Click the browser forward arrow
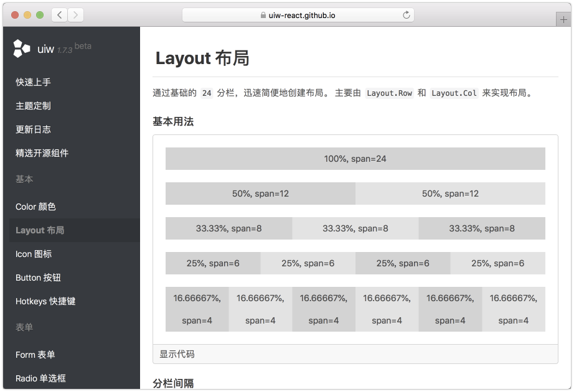The height and width of the screenshot is (392, 574). coord(75,15)
